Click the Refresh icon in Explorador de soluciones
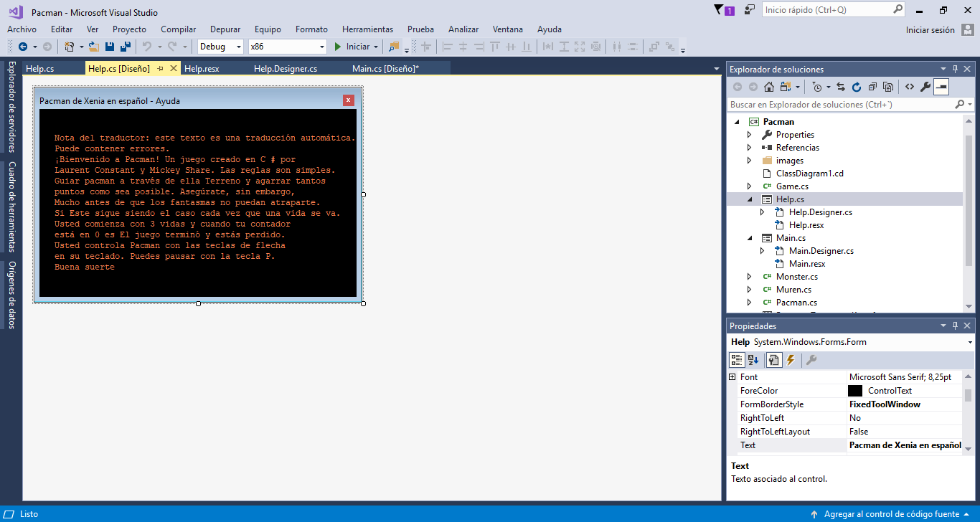The image size is (980, 522). [856, 86]
